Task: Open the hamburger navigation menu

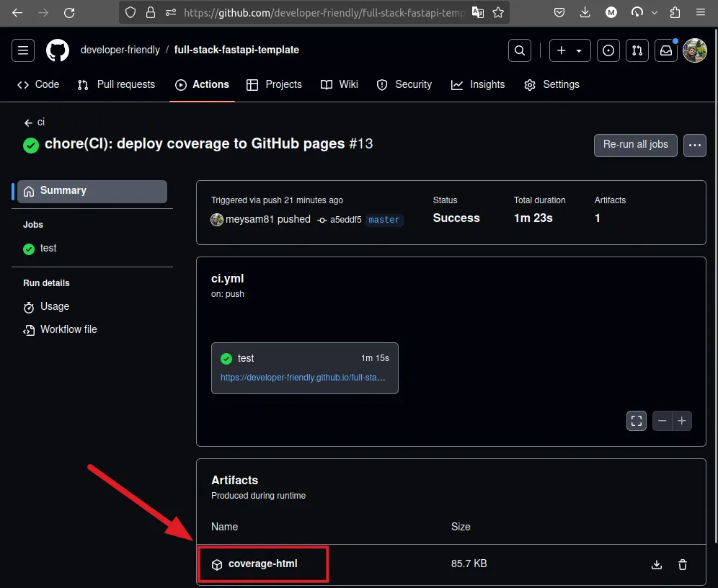Action: [23, 50]
